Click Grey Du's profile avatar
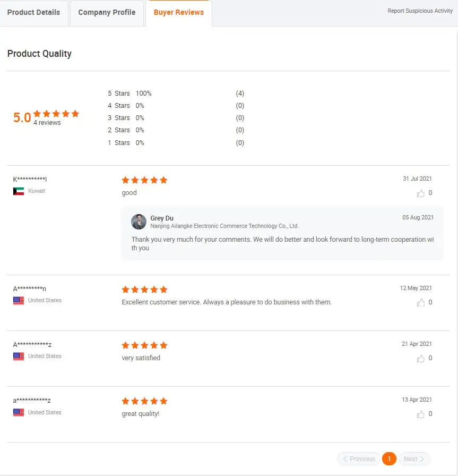Viewport: 458px width, 476px height. click(x=139, y=222)
